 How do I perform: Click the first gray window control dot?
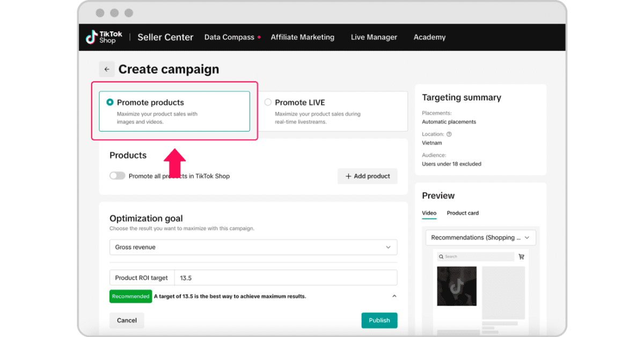coord(100,13)
